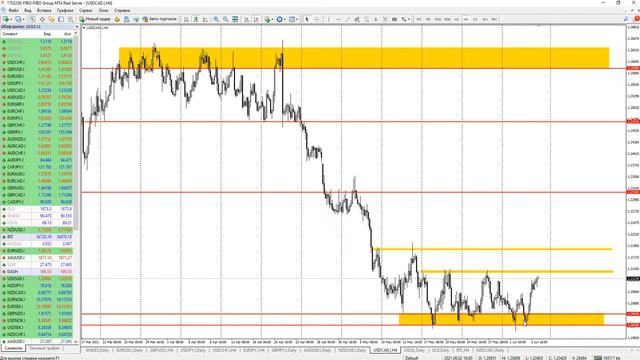This screenshot has height=360, width=640.
Task: Open the Окно menu
Action: pyautogui.click(x=103, y=10)
